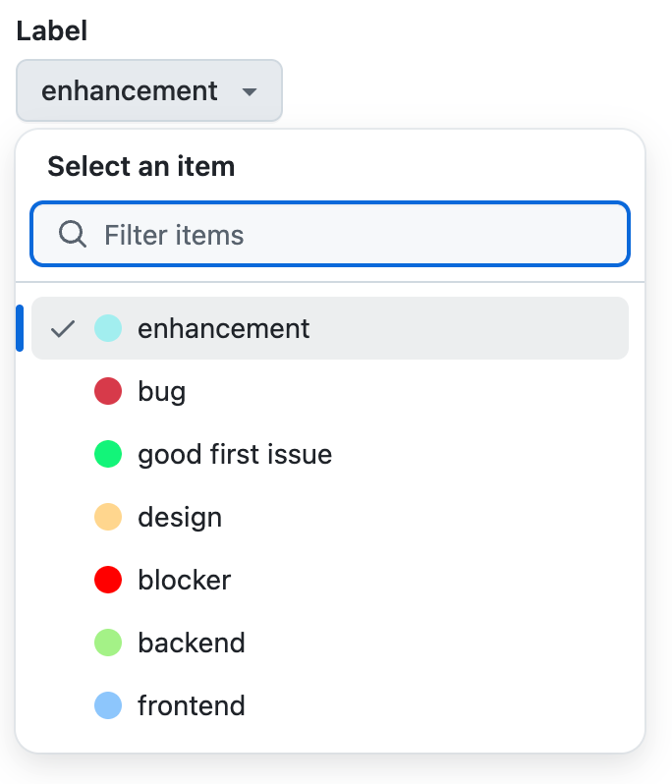Viewport: 672px width, 784px height.
Task: Click the green good first issue dot
Action: click(108, 454)
